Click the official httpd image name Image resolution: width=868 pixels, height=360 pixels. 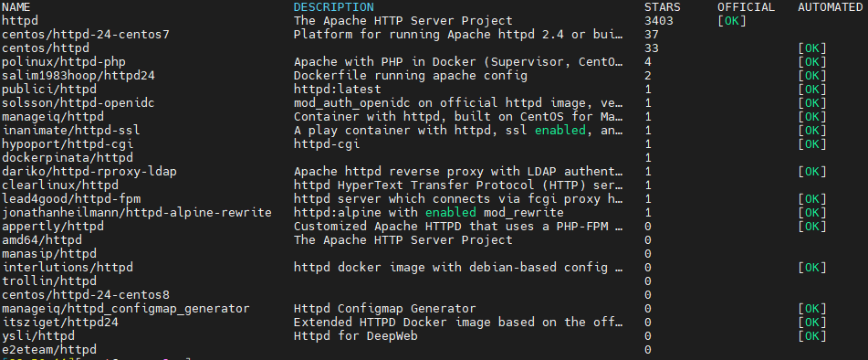point(20,21)
